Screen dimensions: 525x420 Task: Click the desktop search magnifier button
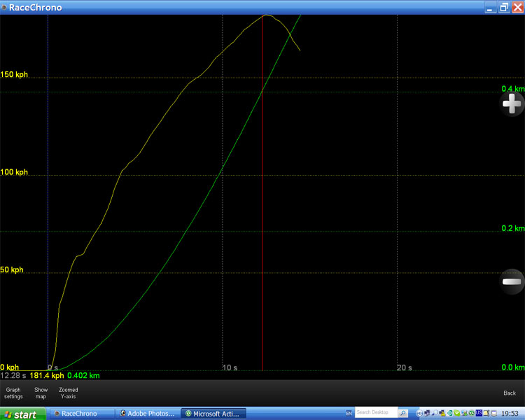click(x=403, y=413)
